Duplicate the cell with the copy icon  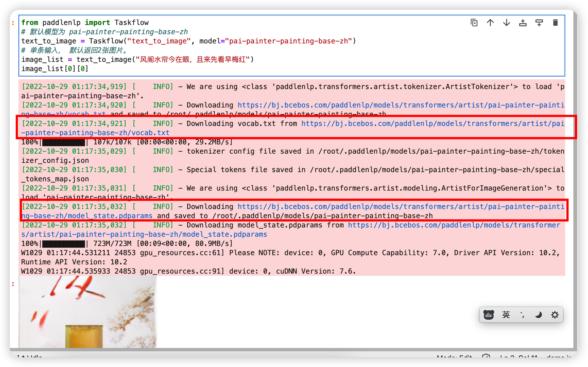(x=474, y=23)
